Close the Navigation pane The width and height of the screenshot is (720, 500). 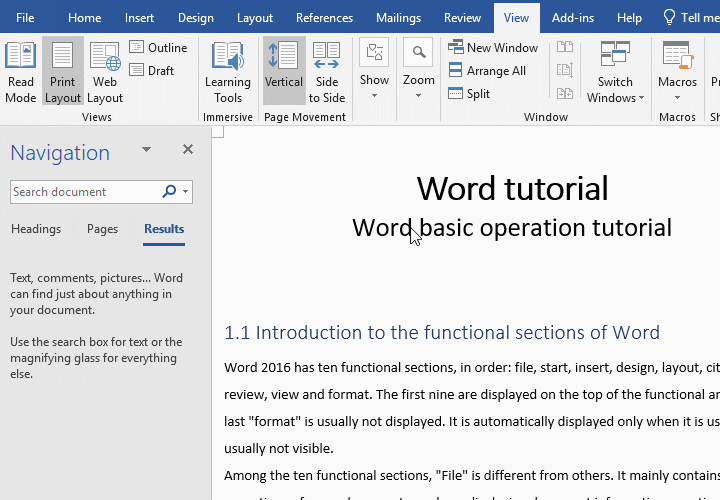(188, 149)
